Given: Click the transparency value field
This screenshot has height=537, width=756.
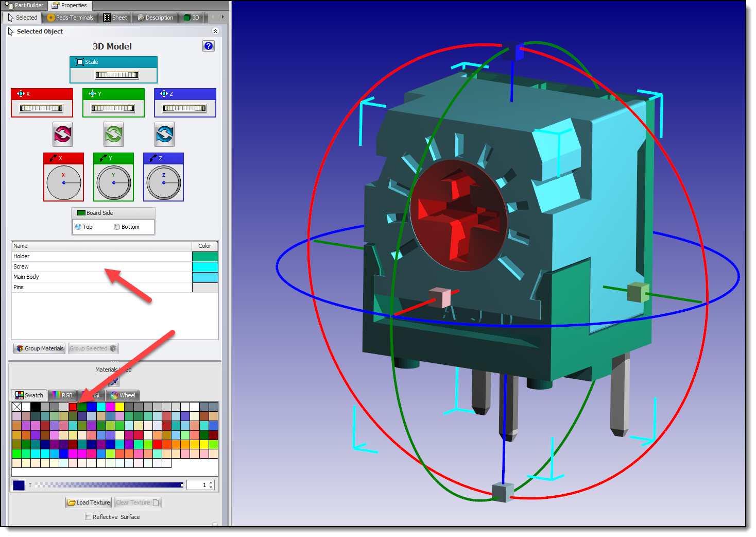Looking at the screenshot, I should point(197,485).
